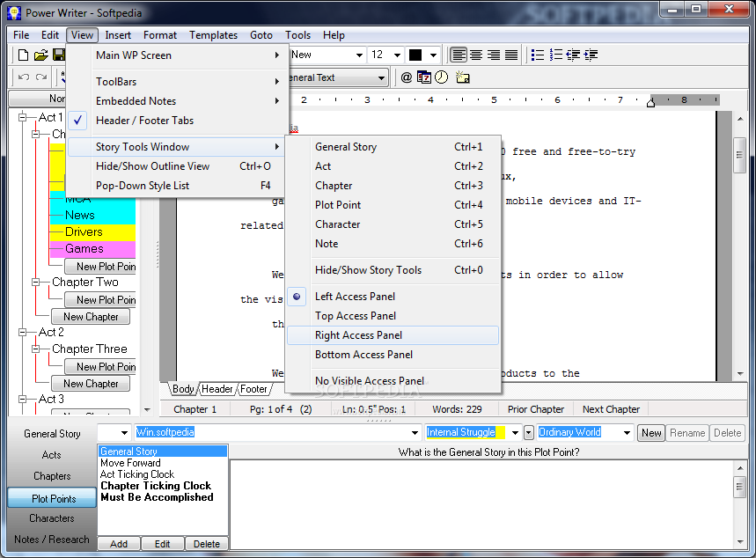This screenshot has height=558, width=756.
Task: Apply numbered list formatting
Action: 555,55
